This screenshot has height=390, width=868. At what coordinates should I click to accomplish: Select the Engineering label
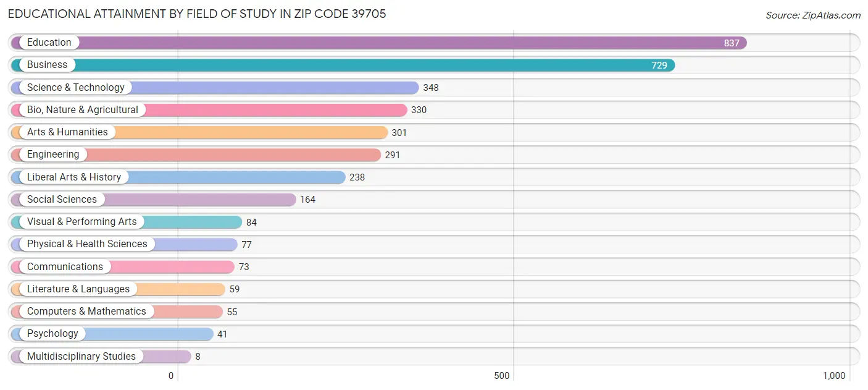tap(53, 155)
